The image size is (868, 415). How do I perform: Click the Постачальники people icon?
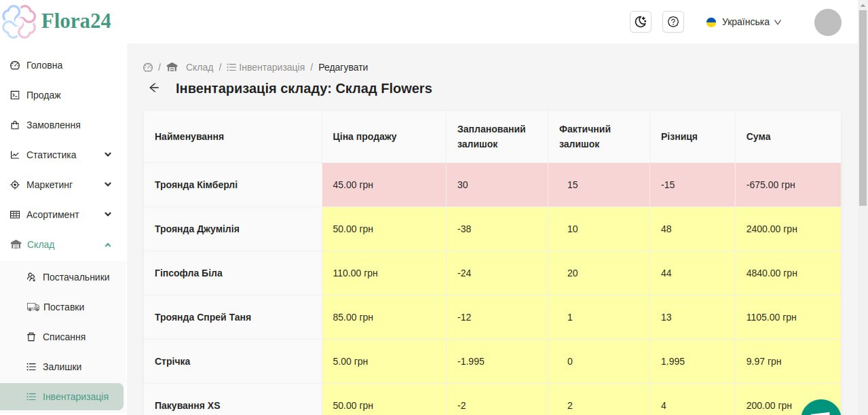31,277
